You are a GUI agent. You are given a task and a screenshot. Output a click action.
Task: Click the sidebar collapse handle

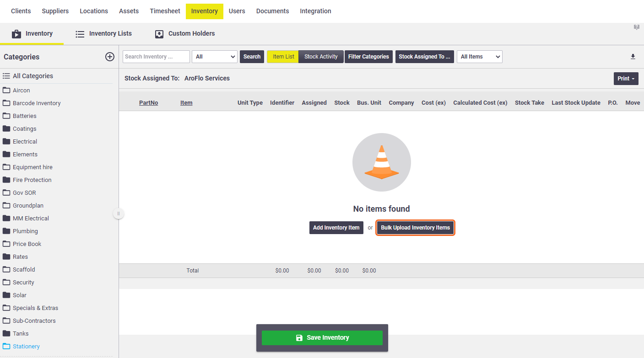click(x=119, y=214)
